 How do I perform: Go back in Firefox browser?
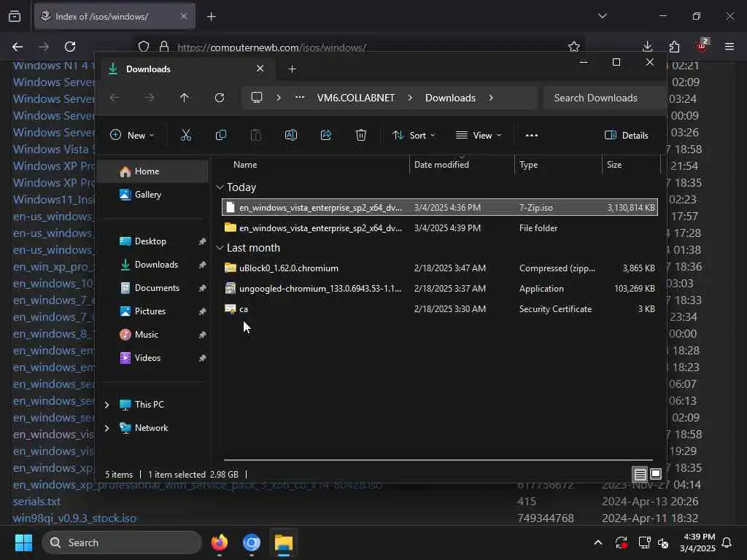click(18, 47)
